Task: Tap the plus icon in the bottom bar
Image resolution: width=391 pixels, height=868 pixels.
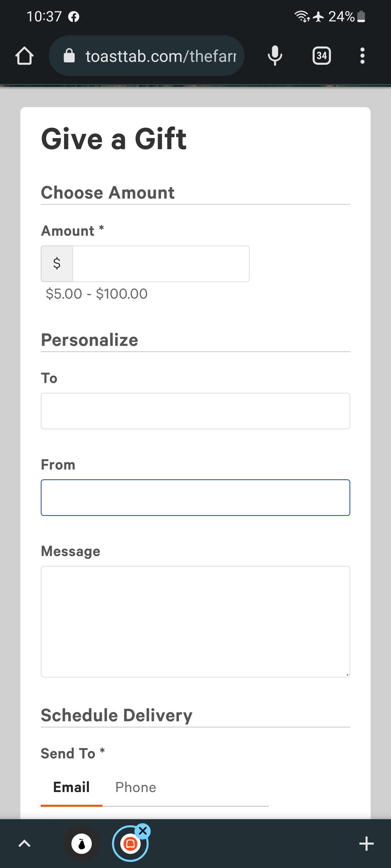Action: coord(367,844)
